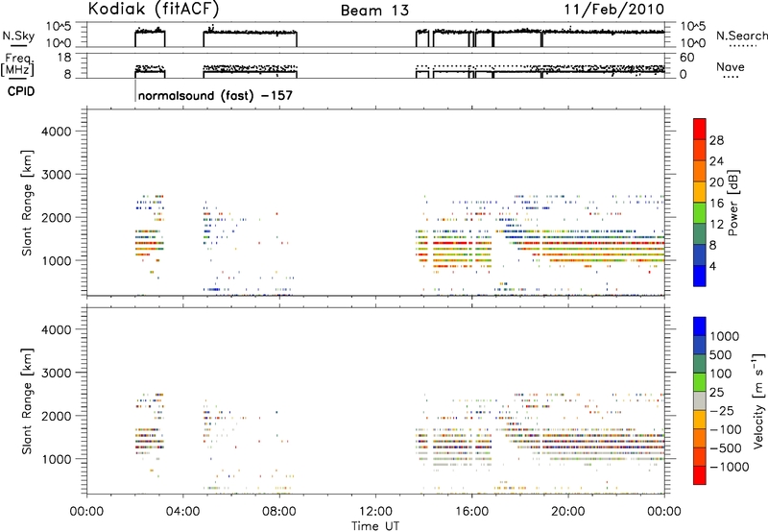The height and width of the screenshot is (532, 768).
Task: Click the Slant Range title of velocity panel
Action: [27, 400]
